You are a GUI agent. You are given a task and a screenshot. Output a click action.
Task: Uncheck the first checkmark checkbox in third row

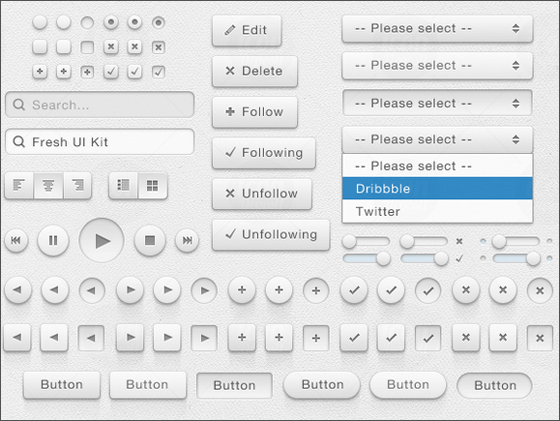(x=111, y=71)
